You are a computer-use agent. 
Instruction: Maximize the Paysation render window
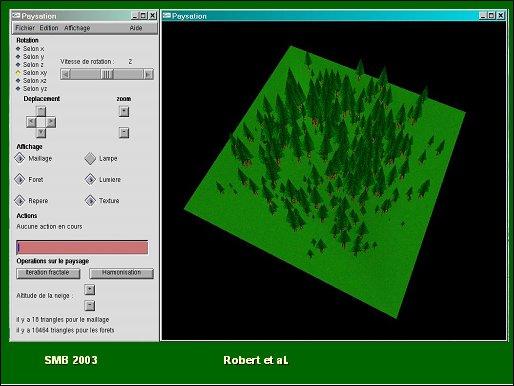click(491, 15)
